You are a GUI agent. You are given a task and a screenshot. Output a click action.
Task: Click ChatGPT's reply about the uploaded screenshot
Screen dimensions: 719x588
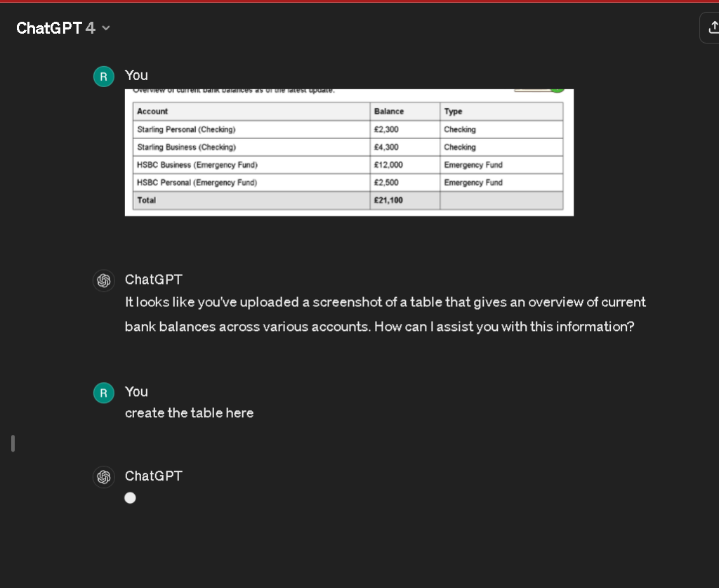(385, 314)
